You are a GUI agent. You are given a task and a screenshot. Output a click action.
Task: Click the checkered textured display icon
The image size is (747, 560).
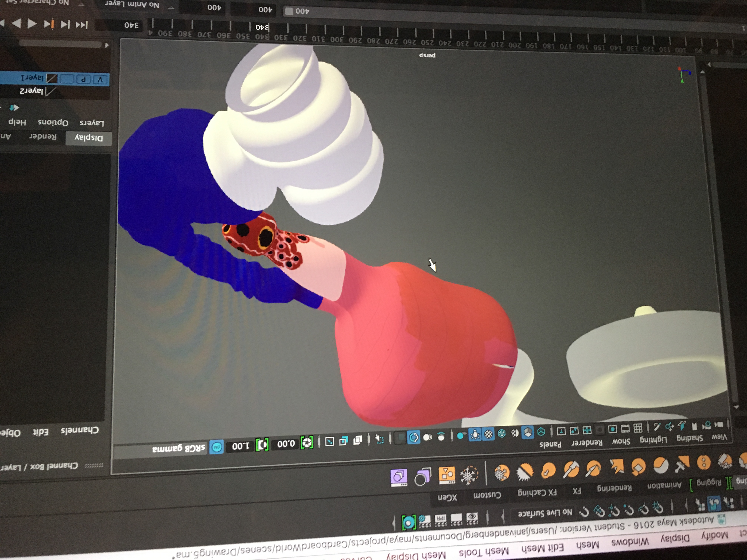488,434
